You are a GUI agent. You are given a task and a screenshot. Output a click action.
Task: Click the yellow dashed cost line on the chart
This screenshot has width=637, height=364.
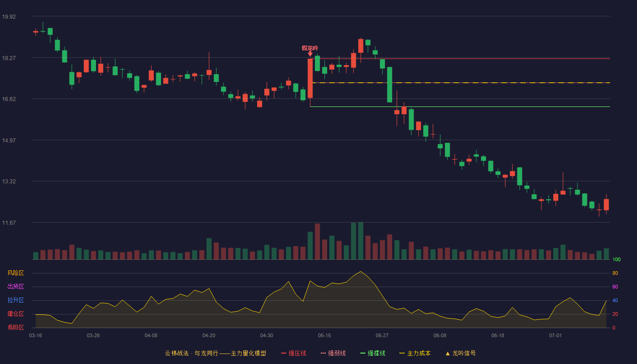point(460,83)
